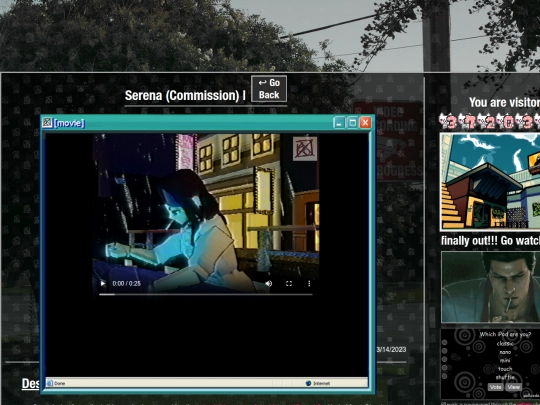Click the visitor counter digits
Image resolution: width=540 pixels, height=405 pixels.
pyautogui.click(x=489, y=121)
